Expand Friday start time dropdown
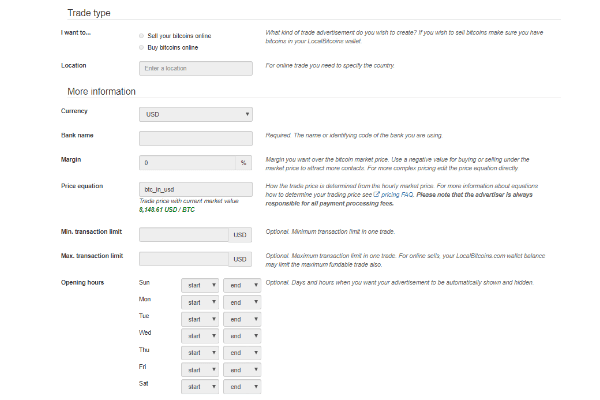The image size is (600, 400). point(198,369)
